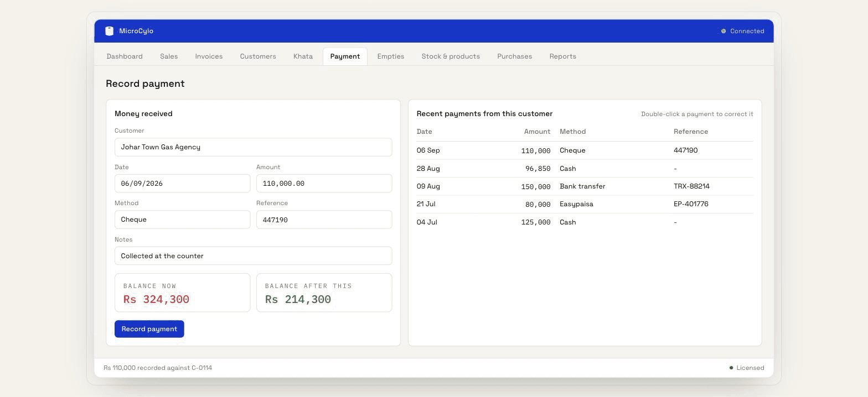Image resolution: width=868 pixels, height=397 pixels.
Task: Go to the Reports tab
Action: coord(562,56)
